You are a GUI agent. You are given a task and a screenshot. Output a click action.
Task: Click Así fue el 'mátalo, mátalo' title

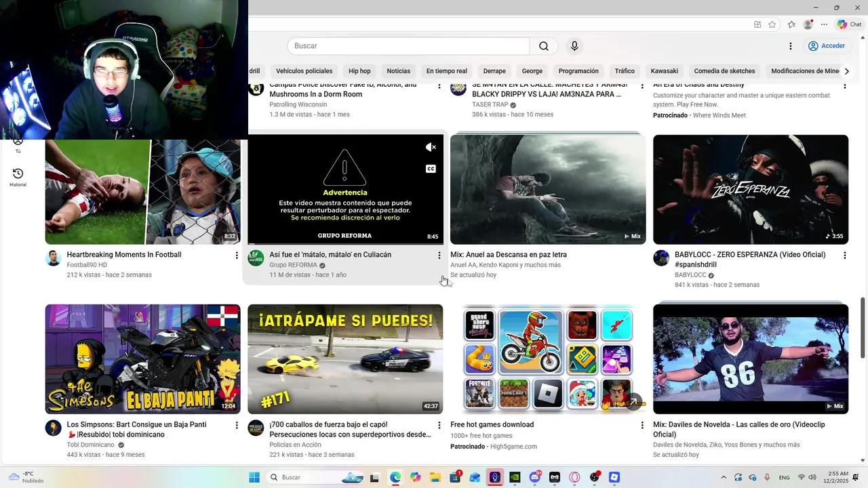pos(330,255)
